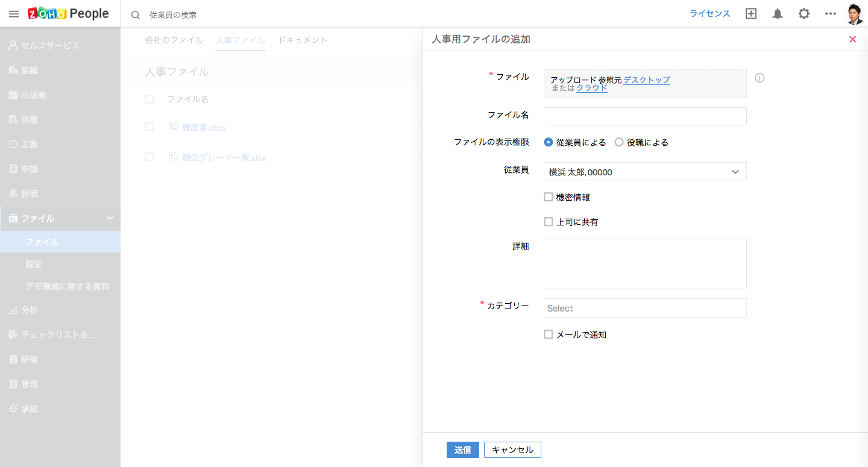This screenshot has width=868, height=467.
Task: Enable the 機密情報 checkbox
Action: 548,197
